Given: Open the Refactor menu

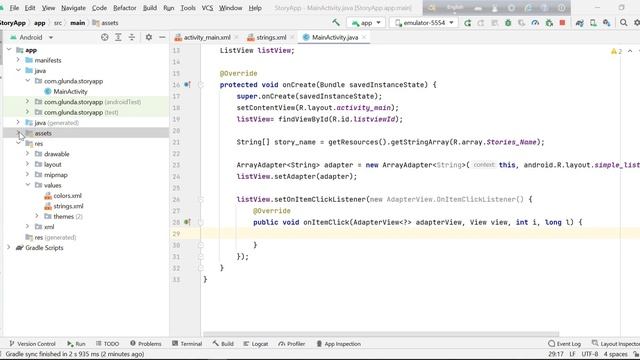Looking at the screenshot, I should 124,8.
